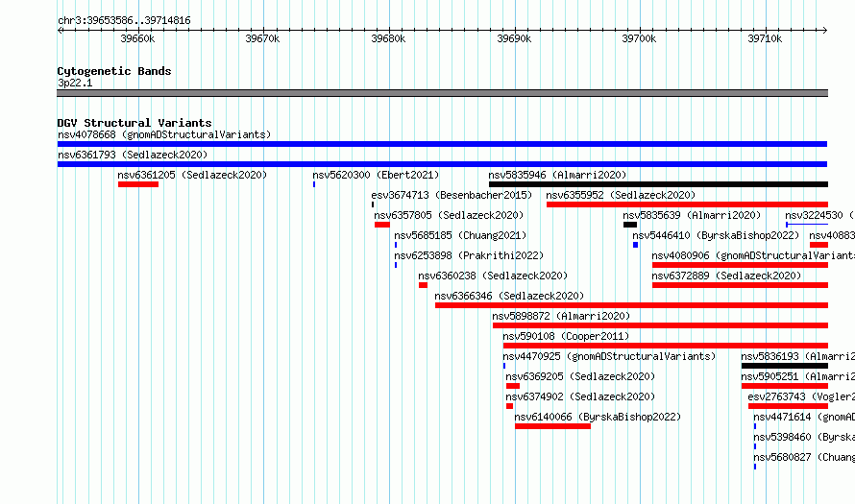Open label nsv6360238 (Sedlazeck2020)
This screenshot has width=855, height=504.
pos(493,276)
